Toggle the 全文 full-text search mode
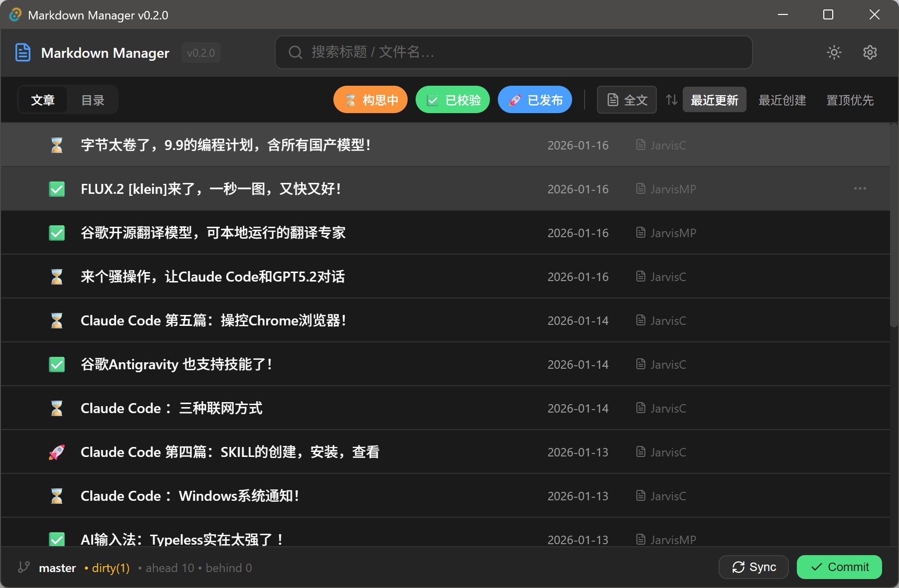The image size is (899, 588). 626,100
